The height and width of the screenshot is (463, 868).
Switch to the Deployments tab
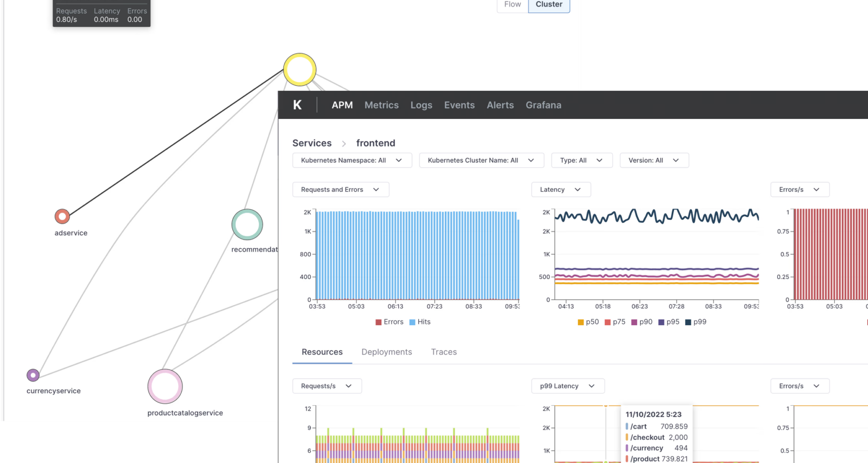[x=387, y=352]
